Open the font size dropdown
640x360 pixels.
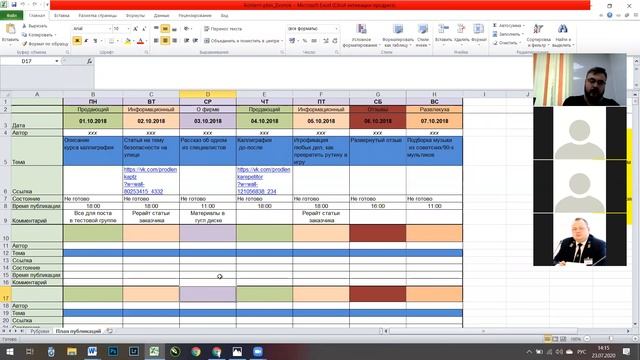point(128,29)
